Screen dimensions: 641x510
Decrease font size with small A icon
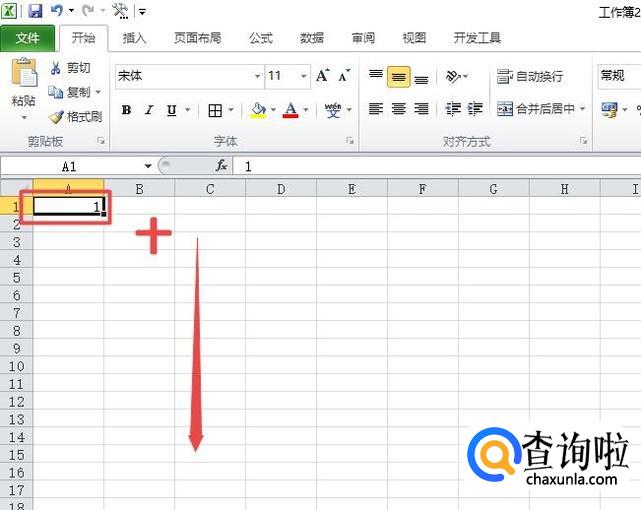[x=344, y=76]
